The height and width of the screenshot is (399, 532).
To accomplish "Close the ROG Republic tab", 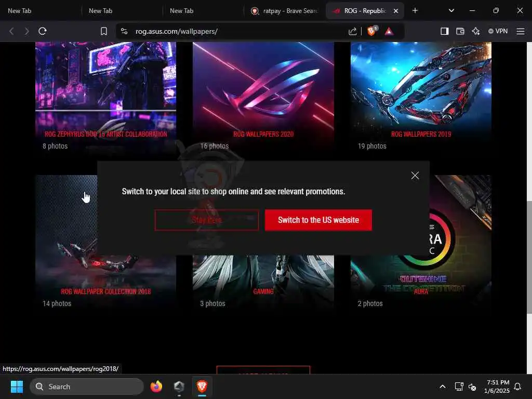I will click(395, 11).
